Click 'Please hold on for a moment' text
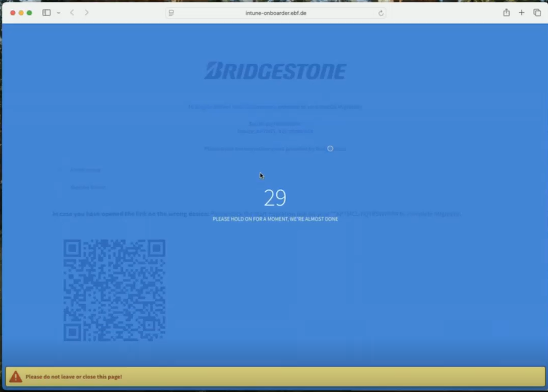 [275, 219]
